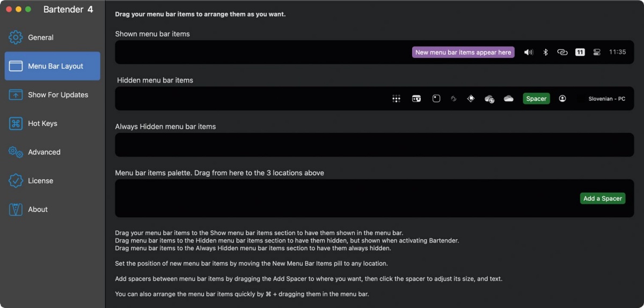Click the user account circle icon
Viewport: 644px width, 308px height.
click(x=562, y=99)
